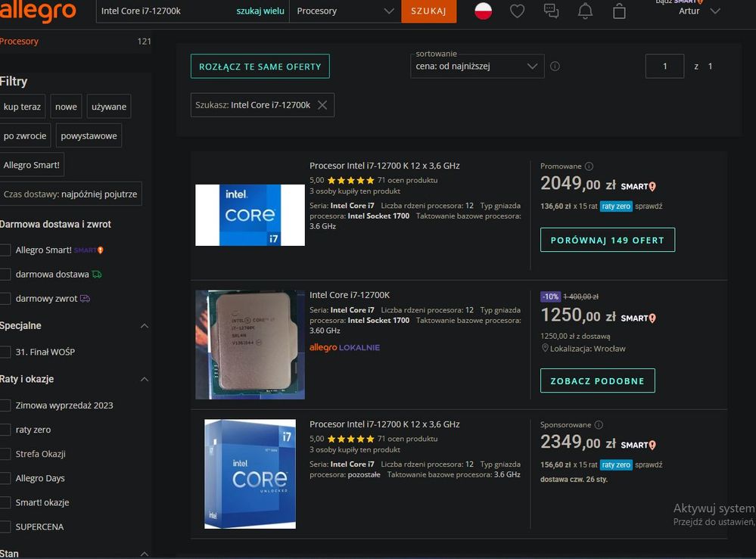756x559 pixels.
Task: Select the Allegro Smart! filter chip
Action: pos(31,165)
